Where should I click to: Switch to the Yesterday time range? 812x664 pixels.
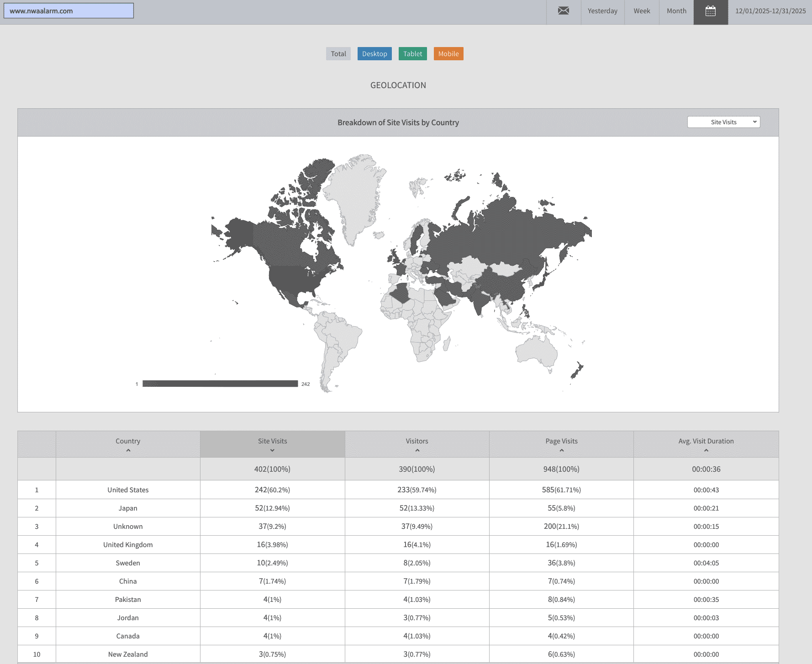(x=602, y=11)
